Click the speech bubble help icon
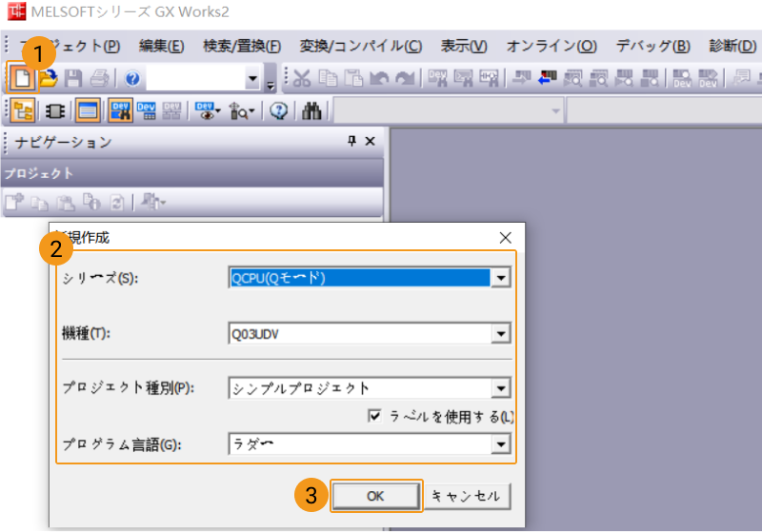The image size is (762, 532). (278, 111)
